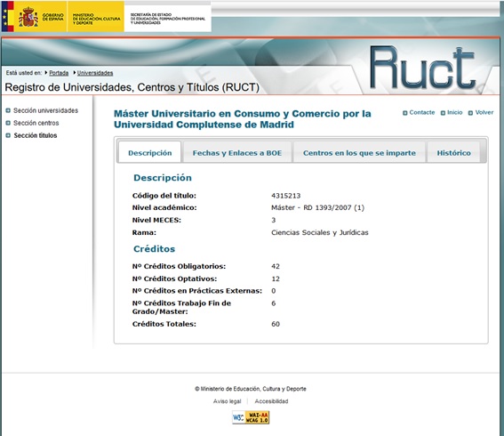Open the Accesibilidad footer link
504x436 pixels.
tap(271, 401)
